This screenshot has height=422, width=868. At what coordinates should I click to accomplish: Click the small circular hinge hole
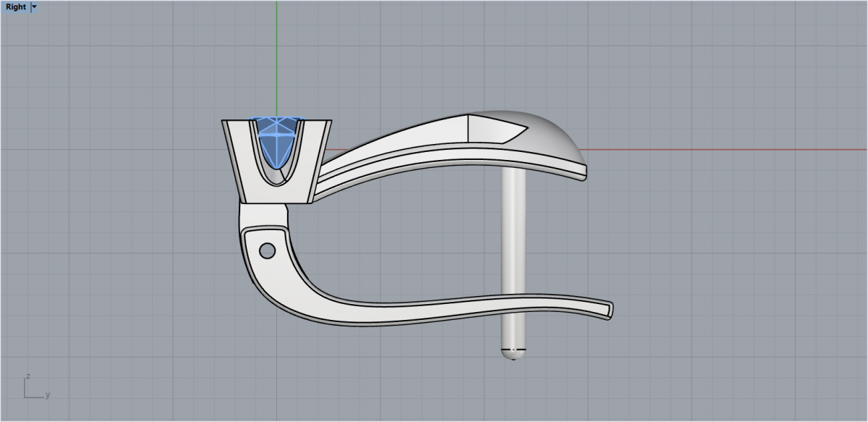(267, 250)
